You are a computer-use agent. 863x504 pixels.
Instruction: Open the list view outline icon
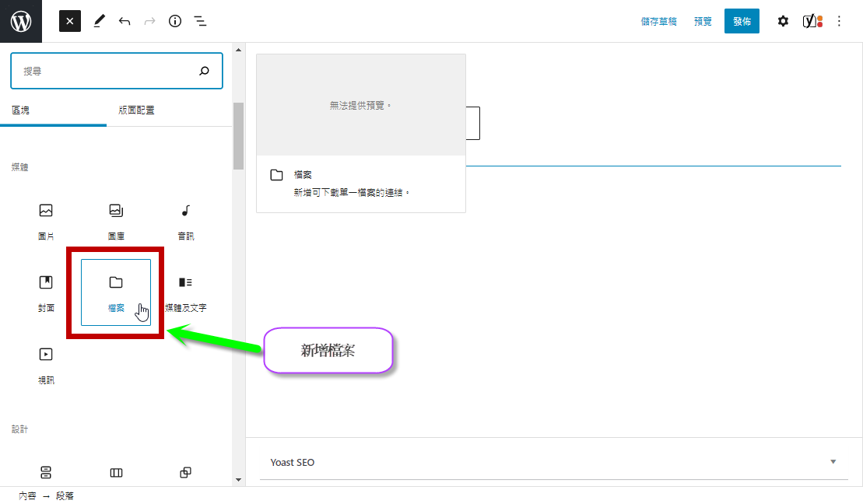[x=200, y=21]
